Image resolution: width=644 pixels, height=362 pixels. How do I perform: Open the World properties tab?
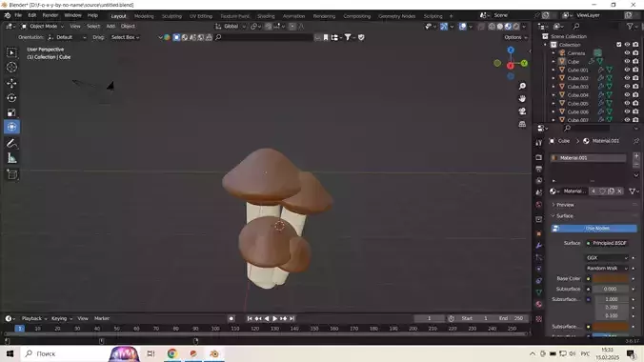pyautogui.click(x=539, y=204)
